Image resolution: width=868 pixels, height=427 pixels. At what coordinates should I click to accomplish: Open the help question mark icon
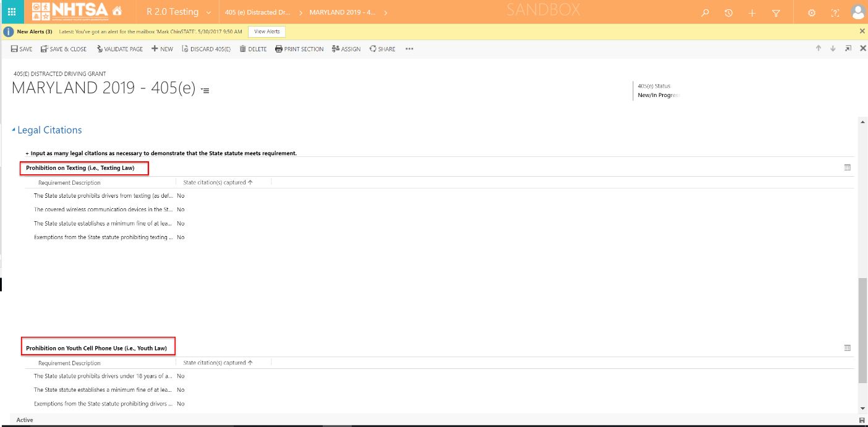click(835, 12)
